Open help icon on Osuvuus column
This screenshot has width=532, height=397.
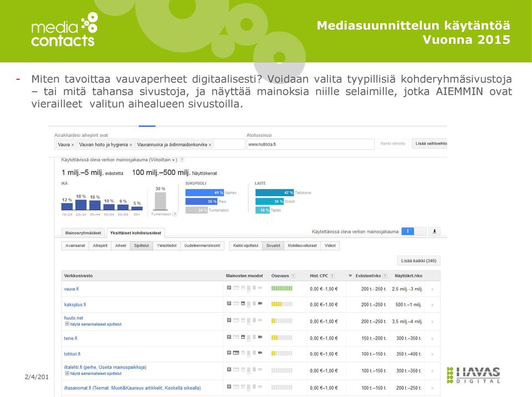tap(293, 276)
